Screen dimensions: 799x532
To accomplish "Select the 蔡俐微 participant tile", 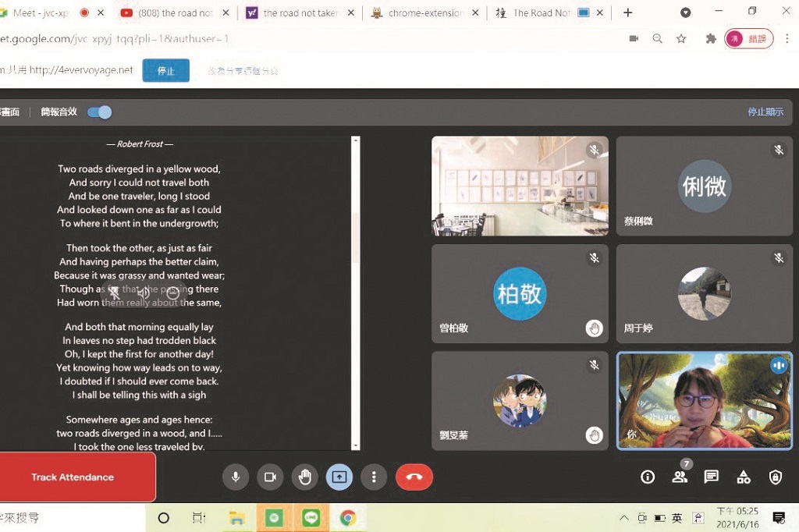I will tap(705, 186).
